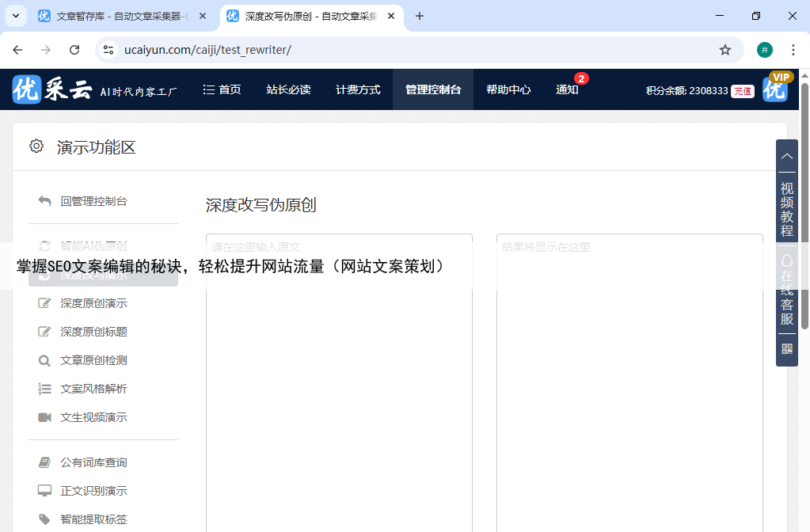Open the VIP user avatar icon

click(775, 89)
